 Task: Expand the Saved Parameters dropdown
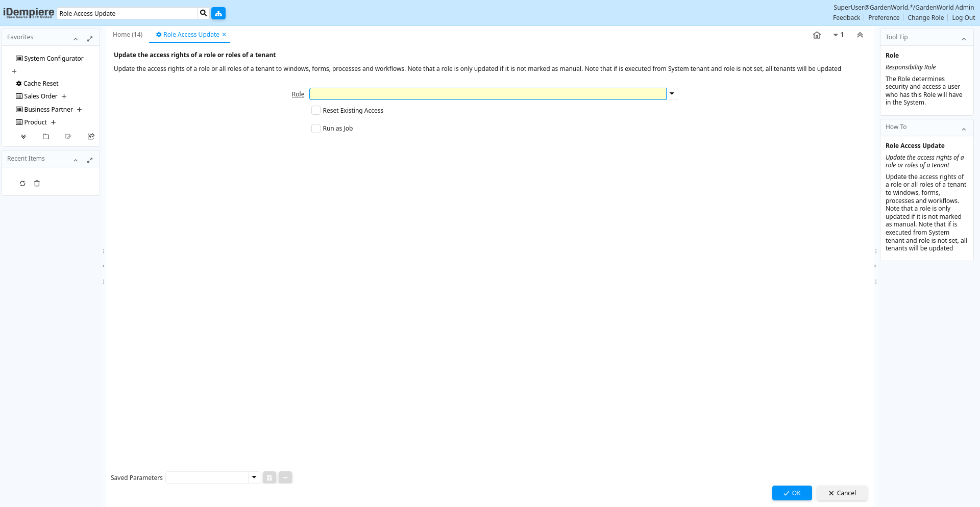[254, 477]
